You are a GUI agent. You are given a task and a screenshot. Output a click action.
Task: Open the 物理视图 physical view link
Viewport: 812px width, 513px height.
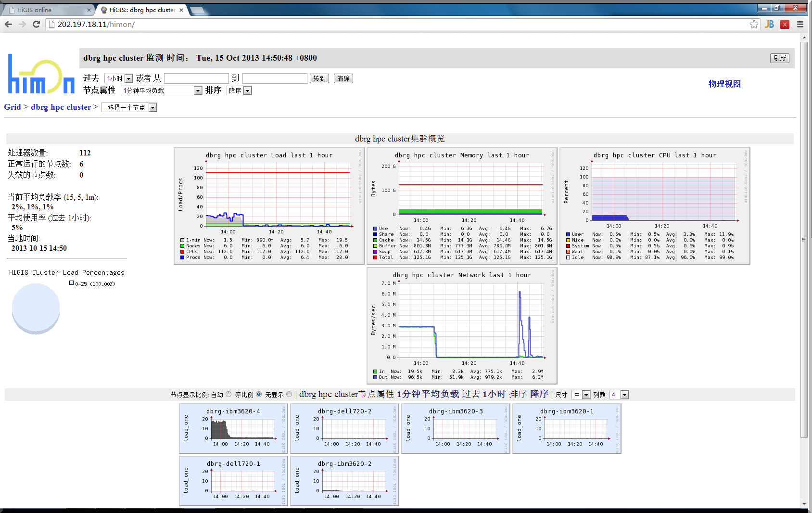(724, 84)
